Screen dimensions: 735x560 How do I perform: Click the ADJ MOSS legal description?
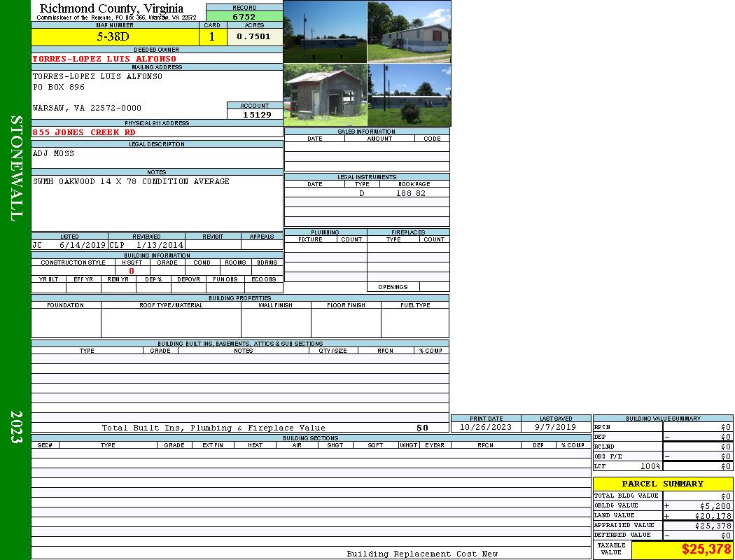(53, 154)
